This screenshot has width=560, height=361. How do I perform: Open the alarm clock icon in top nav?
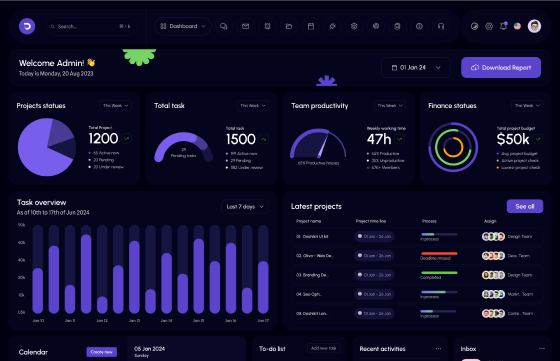[x=267, y=26]
